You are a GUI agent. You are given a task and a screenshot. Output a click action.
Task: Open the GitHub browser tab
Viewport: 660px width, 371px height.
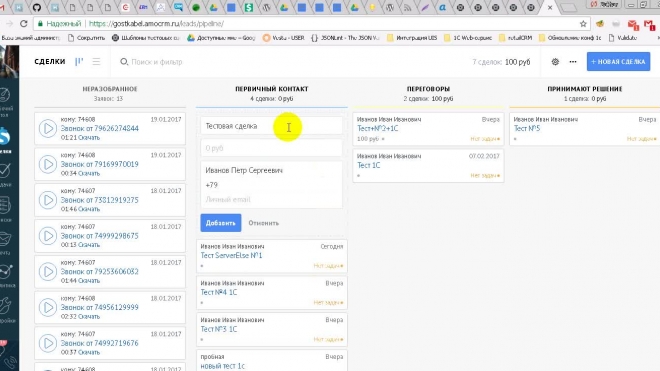[37, 7]
